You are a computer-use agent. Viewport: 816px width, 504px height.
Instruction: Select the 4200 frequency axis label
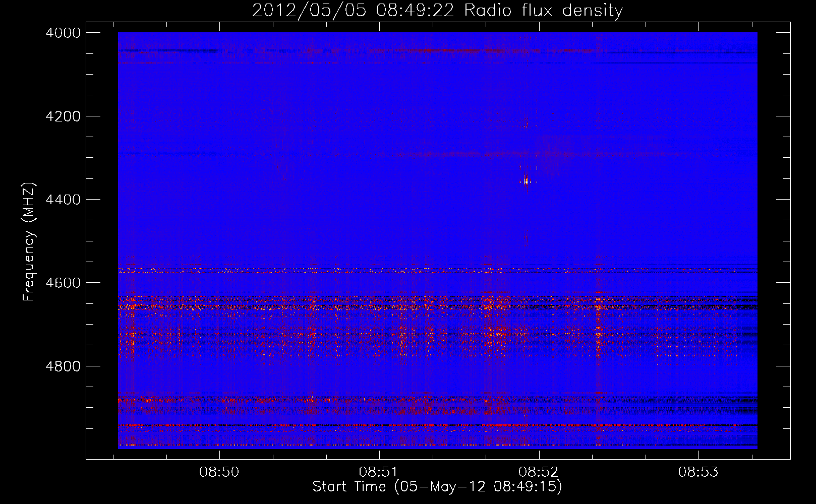tap(63, 116)
